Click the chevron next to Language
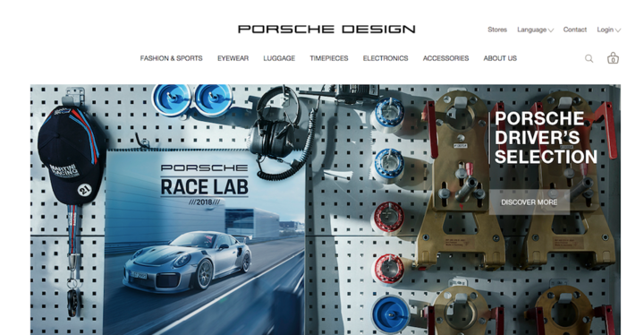Screen dimensions: 644x335 pos(551,30)
